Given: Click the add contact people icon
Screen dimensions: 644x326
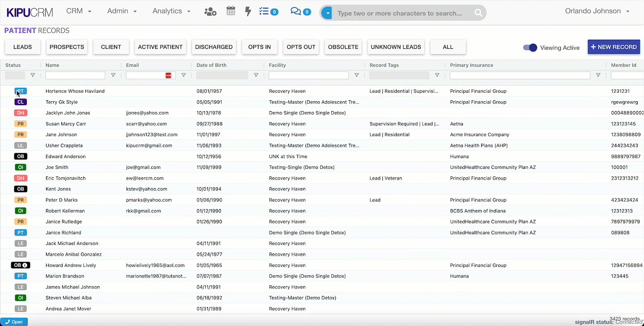Looking at the screenshot, I should 210,12.
